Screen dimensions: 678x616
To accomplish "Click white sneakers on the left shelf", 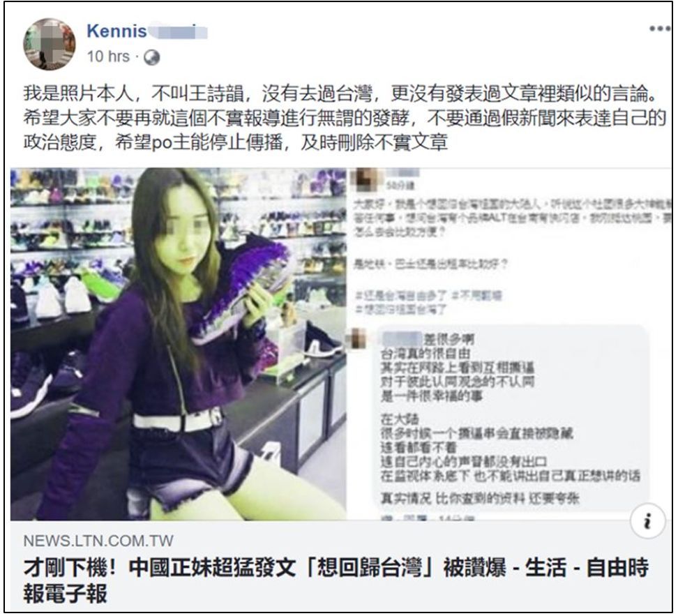I will point(63,297).
